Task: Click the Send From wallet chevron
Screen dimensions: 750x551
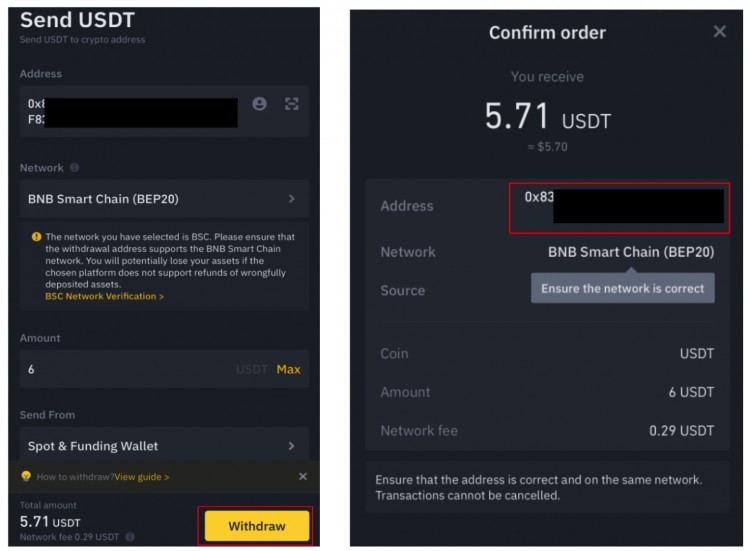Action: (291, 446)
